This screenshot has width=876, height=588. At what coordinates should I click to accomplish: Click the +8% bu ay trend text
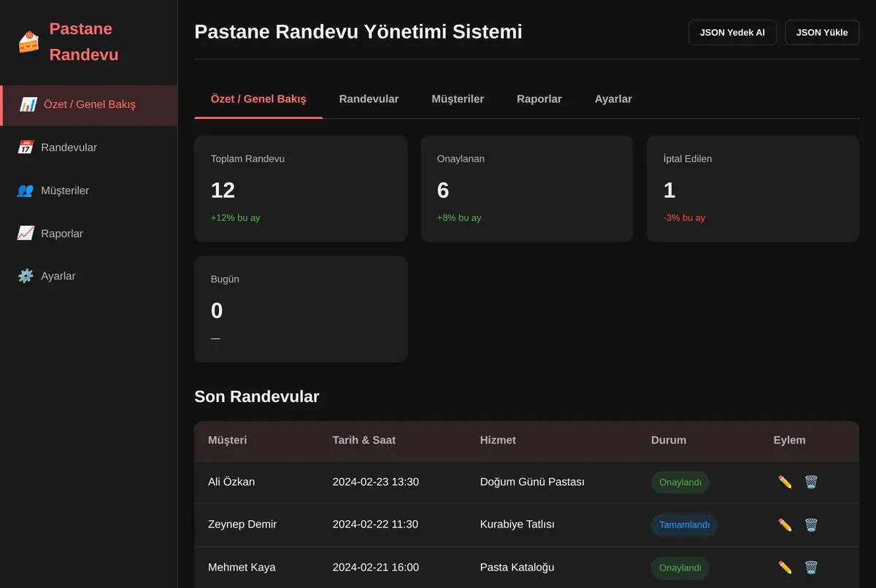[459, 218]
